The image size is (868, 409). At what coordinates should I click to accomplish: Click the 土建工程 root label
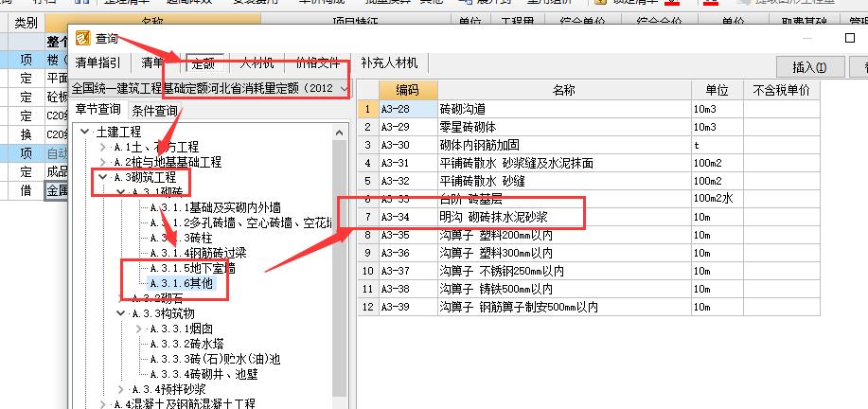(118, 132)
